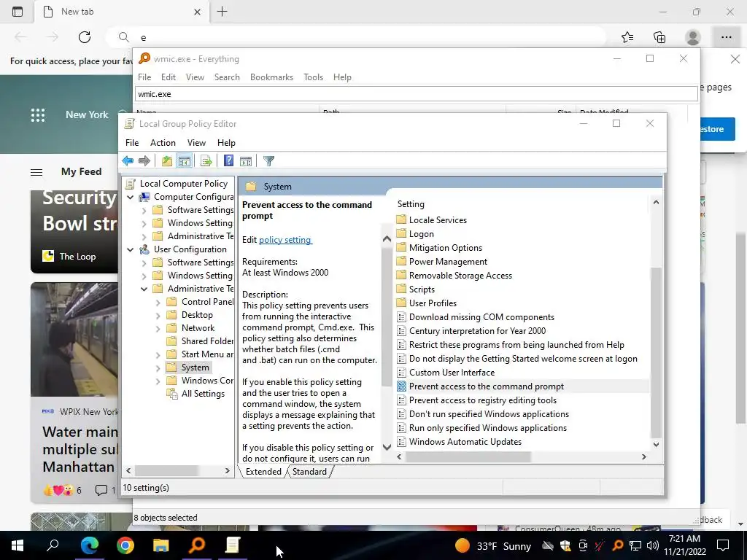Expand the Start Menu tree node
The image size is (747, 560).
point(158,355)
